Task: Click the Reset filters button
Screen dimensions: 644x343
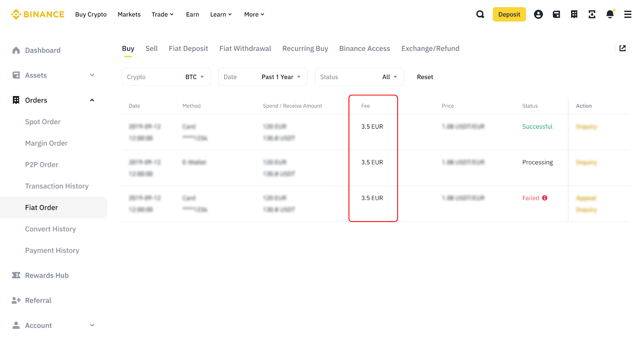Action: coord(425,77)
